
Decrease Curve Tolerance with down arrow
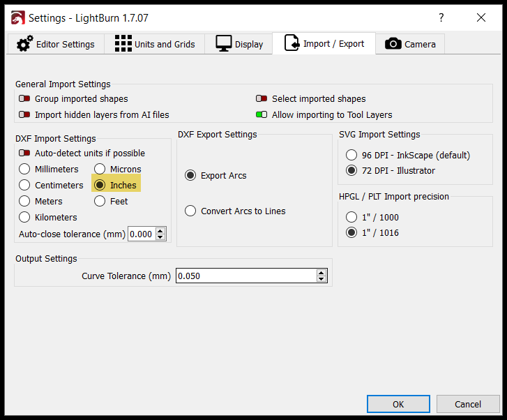(x=321, y=278)
